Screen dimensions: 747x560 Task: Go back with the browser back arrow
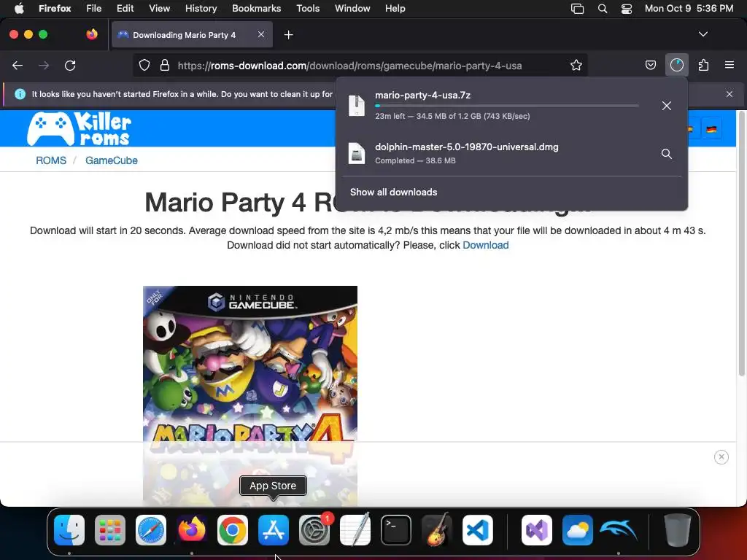(x=18, y=66)
